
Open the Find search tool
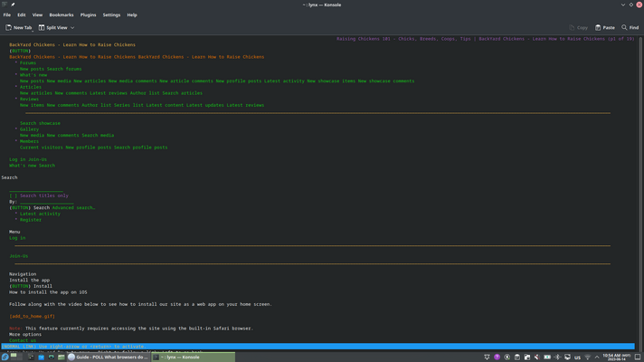630,27
